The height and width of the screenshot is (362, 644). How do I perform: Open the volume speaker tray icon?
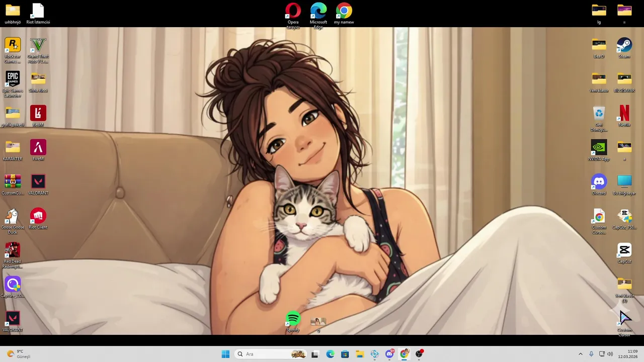pos(610,354)
